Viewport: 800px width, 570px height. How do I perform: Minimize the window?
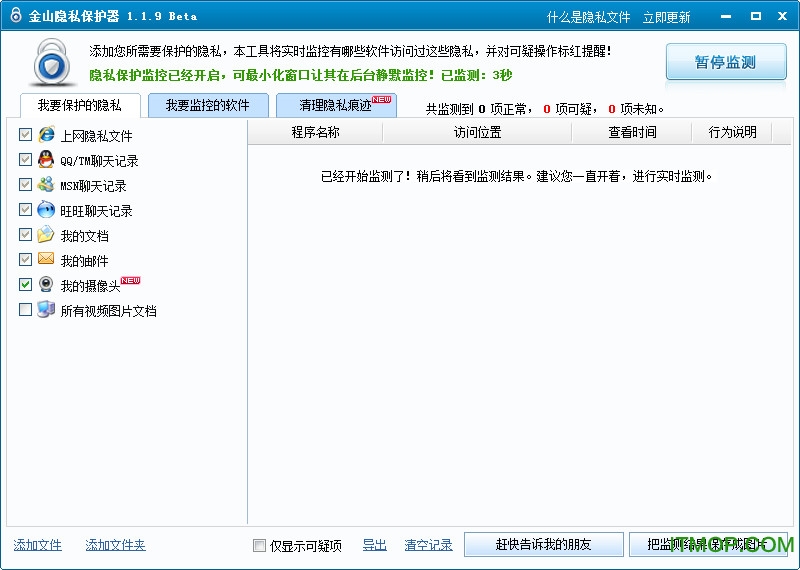click(726, 16)
